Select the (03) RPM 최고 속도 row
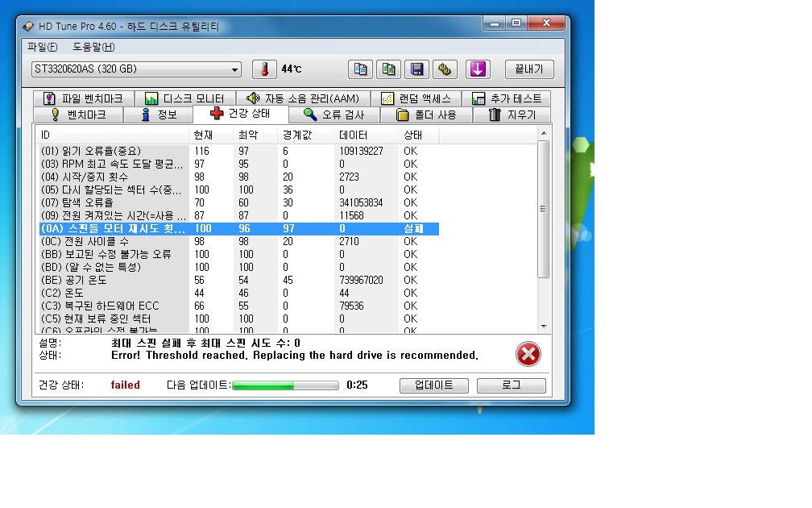The height and width of the screenshot is (508, 812). coord(238,164)
